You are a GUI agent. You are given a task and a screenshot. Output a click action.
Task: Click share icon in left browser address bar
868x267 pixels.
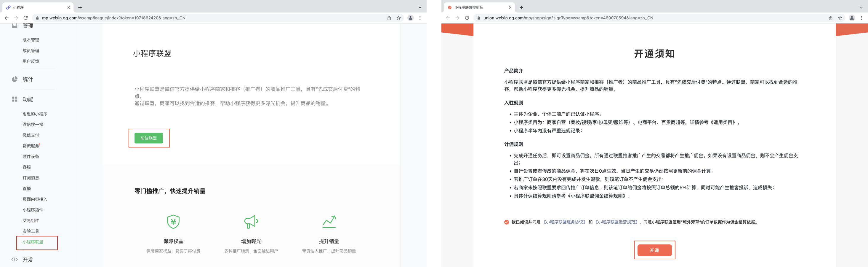click(x=389, y=18)
